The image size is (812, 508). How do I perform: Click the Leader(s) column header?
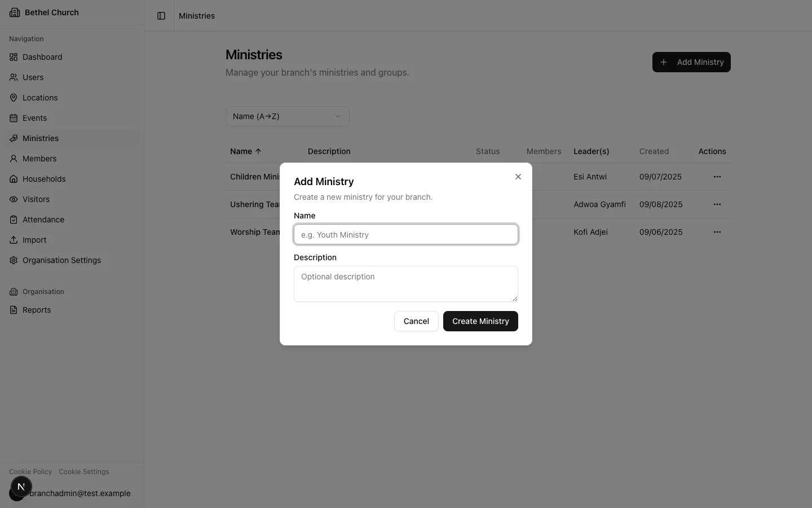(x=592, y=151)
